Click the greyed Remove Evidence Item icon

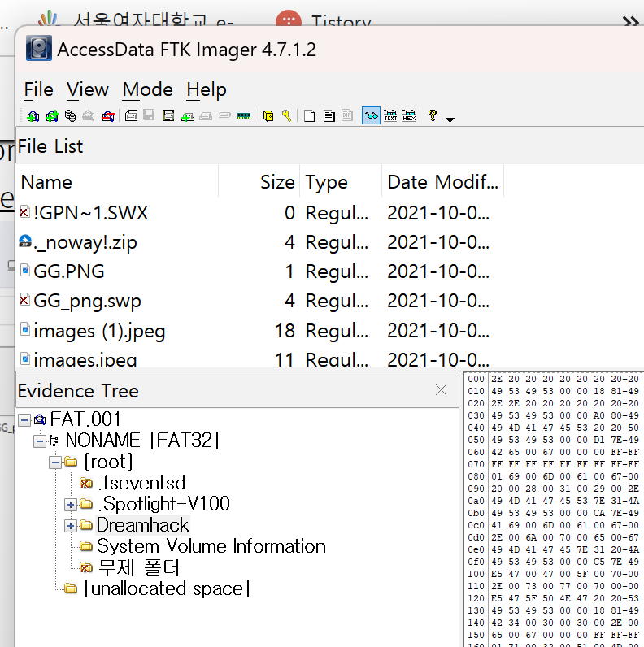[89, 116]
